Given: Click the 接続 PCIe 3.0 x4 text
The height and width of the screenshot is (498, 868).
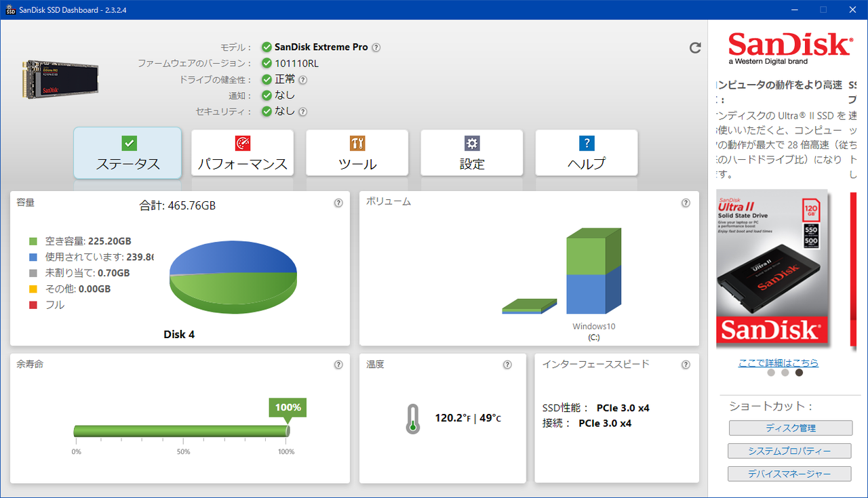Looking at the screenshot, I should pos(587,423).
